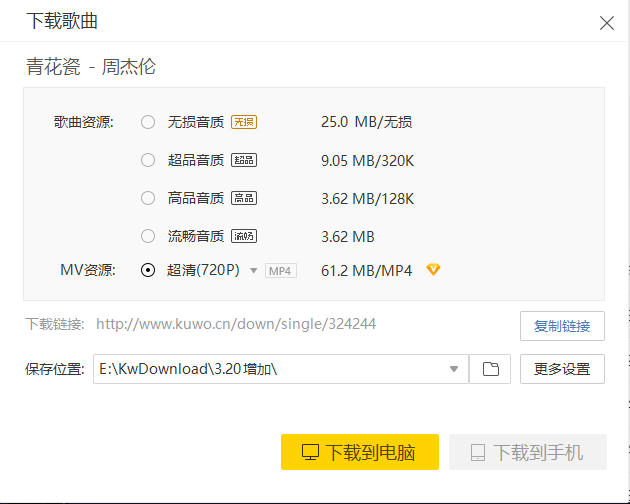Screen dimensions: 630x504
Task: Click the super quality badge icon
Action: [x=244, y=160]
